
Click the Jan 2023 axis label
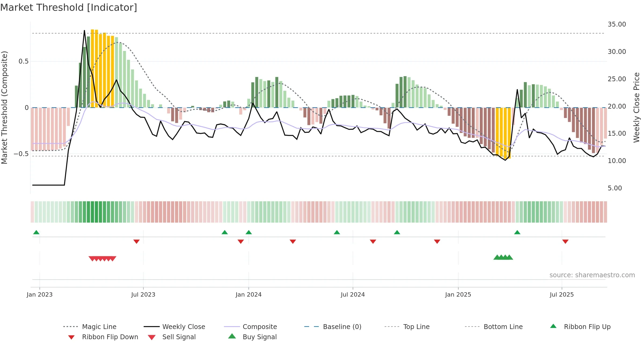(x=40, y=294)
